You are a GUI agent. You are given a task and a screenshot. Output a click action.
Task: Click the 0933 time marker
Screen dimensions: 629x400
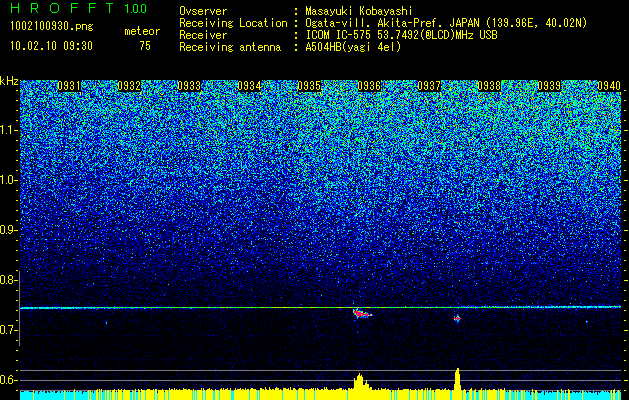point(189,86)
